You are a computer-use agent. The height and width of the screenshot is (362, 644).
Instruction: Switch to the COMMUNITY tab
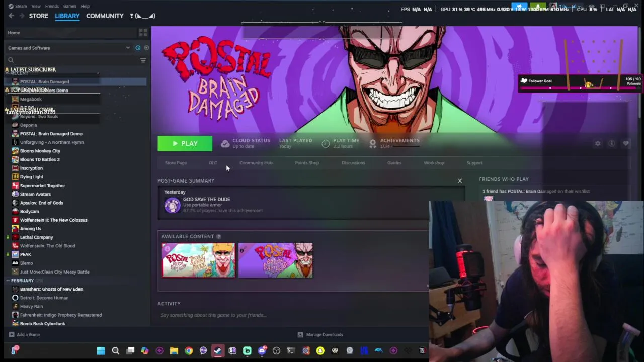click(x=105, y=16)
